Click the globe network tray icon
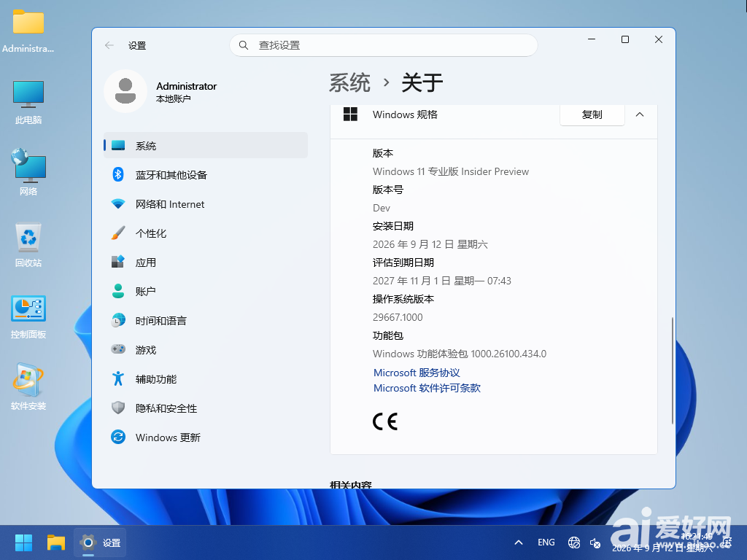 coord(574,542)
